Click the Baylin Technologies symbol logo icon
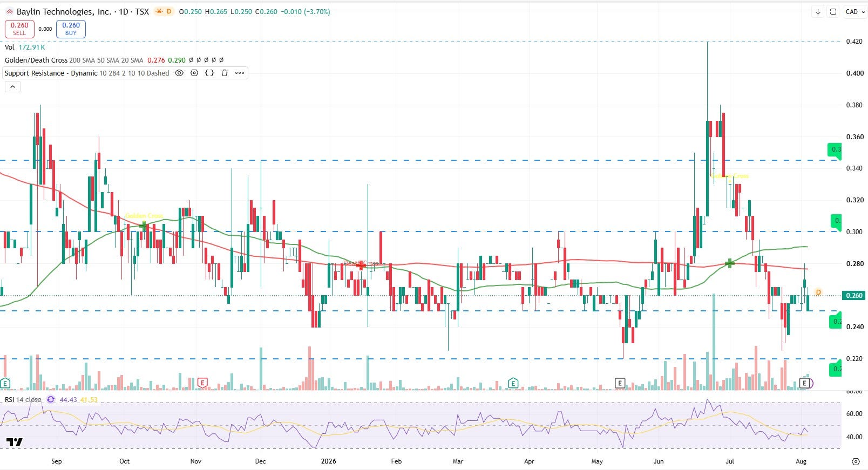 pos(9,11)
